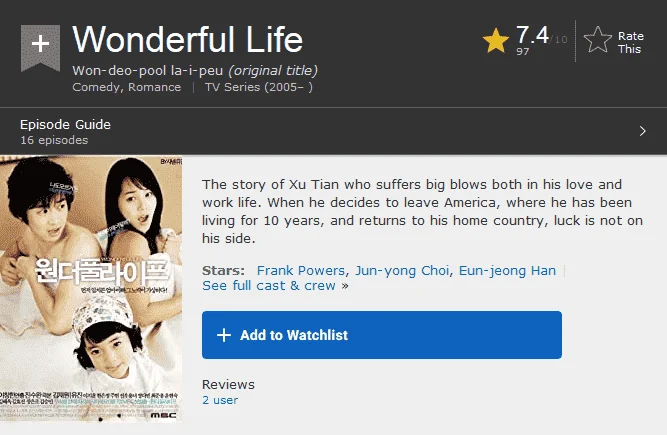The width and height of the screenshot is (667, 435).
Task: Click the yellow rating star icon
Action: 496,41
